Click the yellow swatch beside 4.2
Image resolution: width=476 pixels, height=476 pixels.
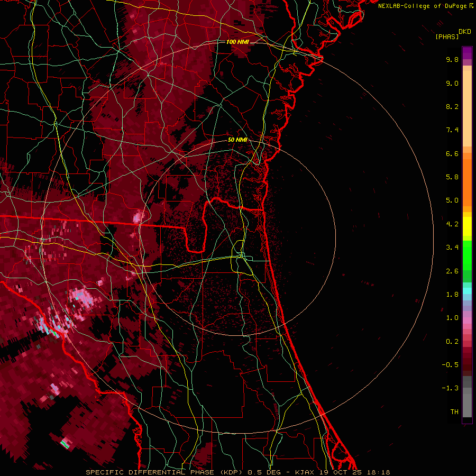[467, 226]
